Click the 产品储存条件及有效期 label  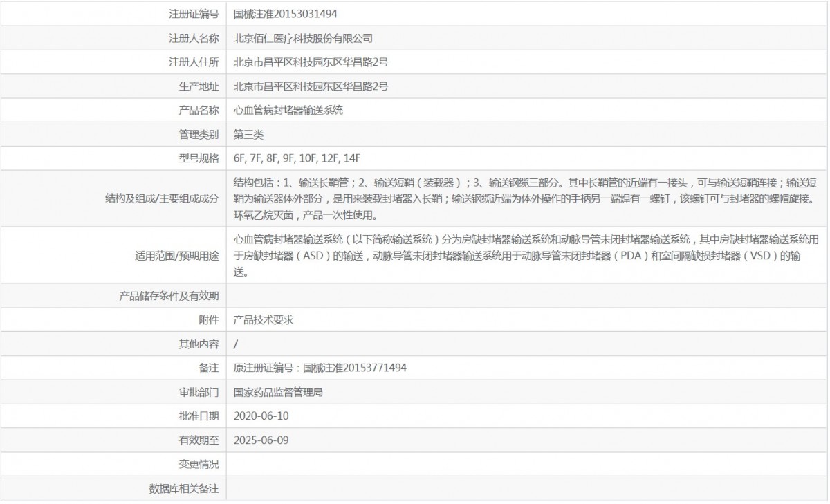tap(169, 296)
